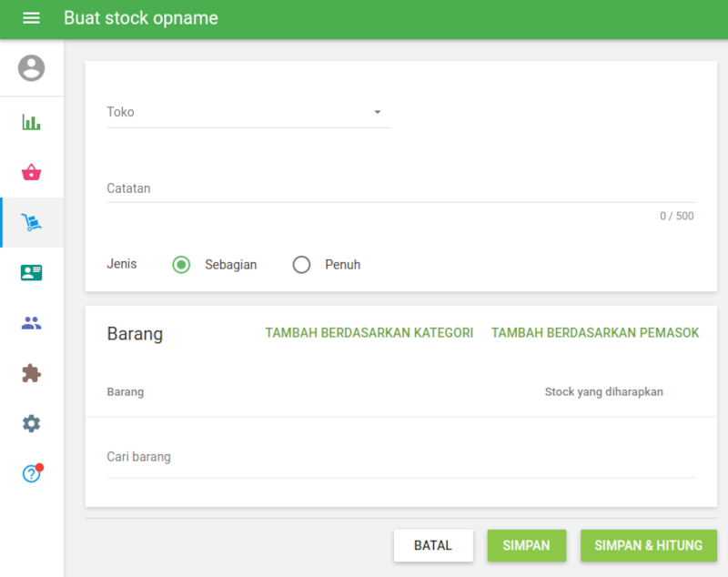Image resolution: width=728 pixels, height=577 pixels.
Task: Click TAMBAH BERDASARKAN PEMASOK
Action: coord(594,332)
